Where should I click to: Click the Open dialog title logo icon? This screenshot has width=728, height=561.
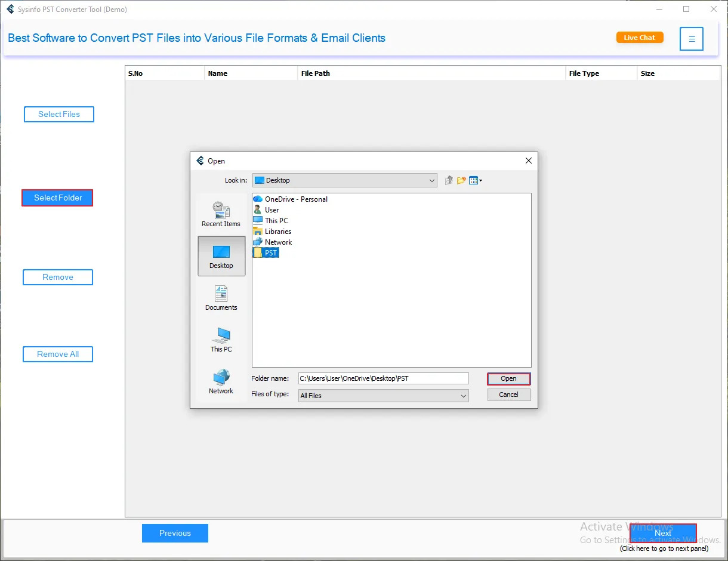pos(200,161)
